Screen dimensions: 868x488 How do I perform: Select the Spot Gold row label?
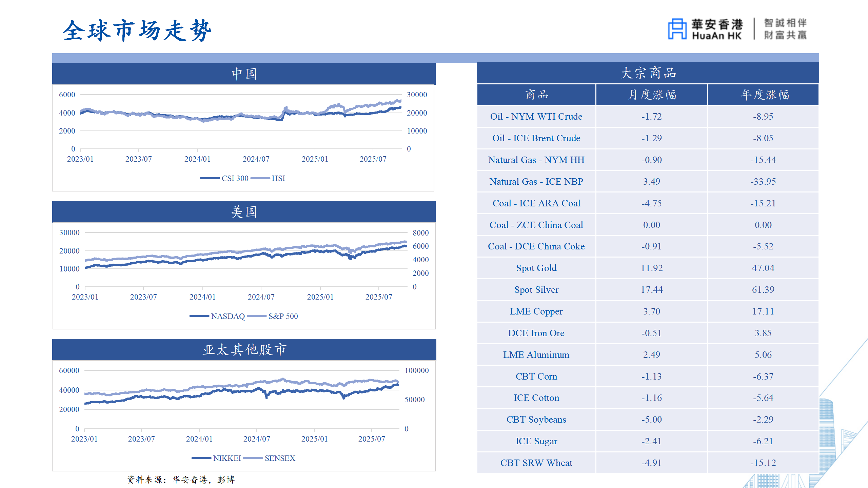[536, 268]
